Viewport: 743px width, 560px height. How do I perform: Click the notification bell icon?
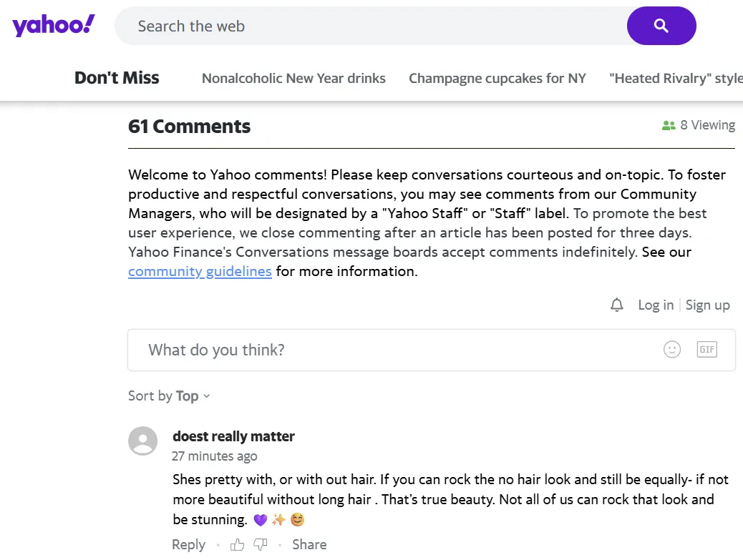tap(617, 305)
